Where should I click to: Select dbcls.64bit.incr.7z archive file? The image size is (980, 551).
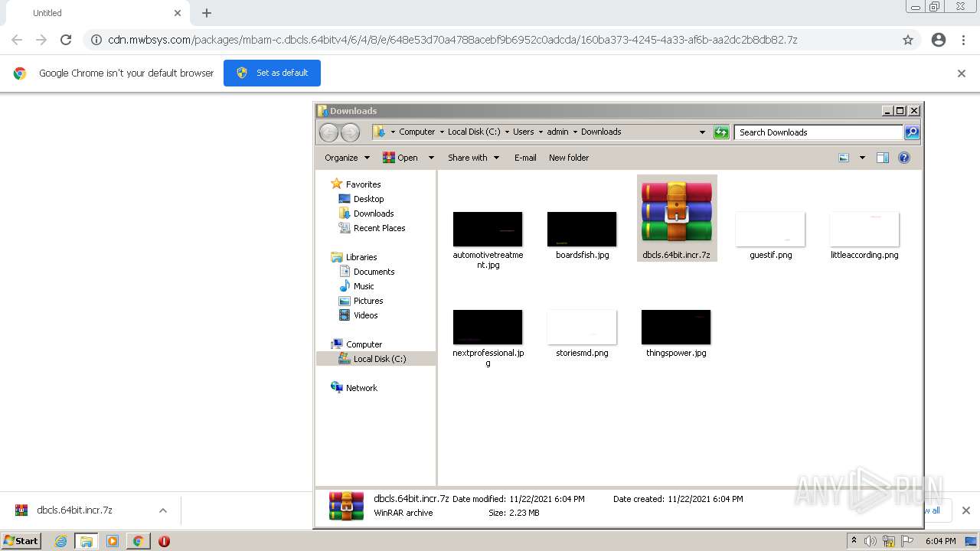677,218
